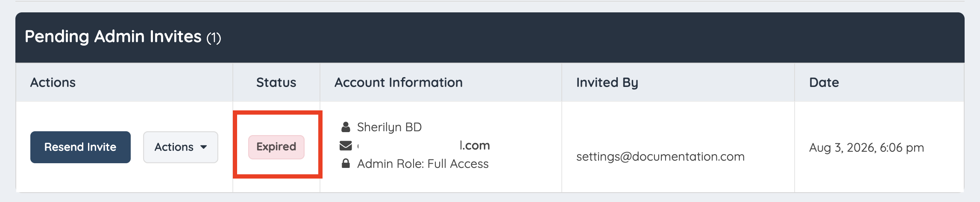Click the dark panel header bar
This screenshot has height=202, width=980.
tap(490, 38)
